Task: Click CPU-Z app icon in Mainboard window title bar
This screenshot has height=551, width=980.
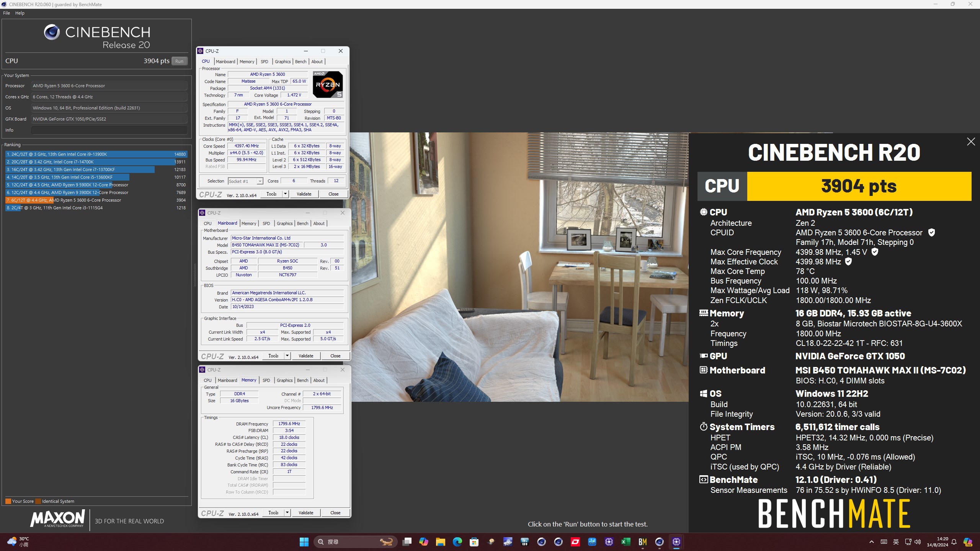Action: click(x=202, y=213)
